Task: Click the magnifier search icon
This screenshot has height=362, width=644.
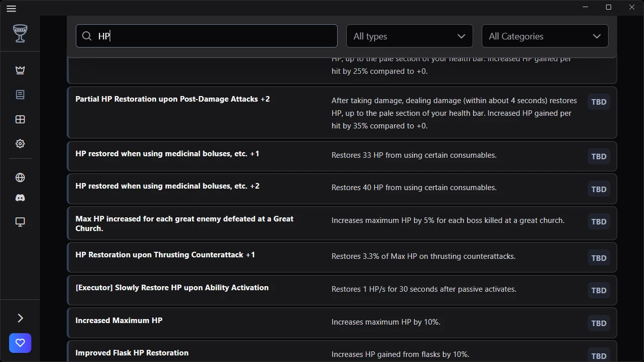Action: click(87, 36)
